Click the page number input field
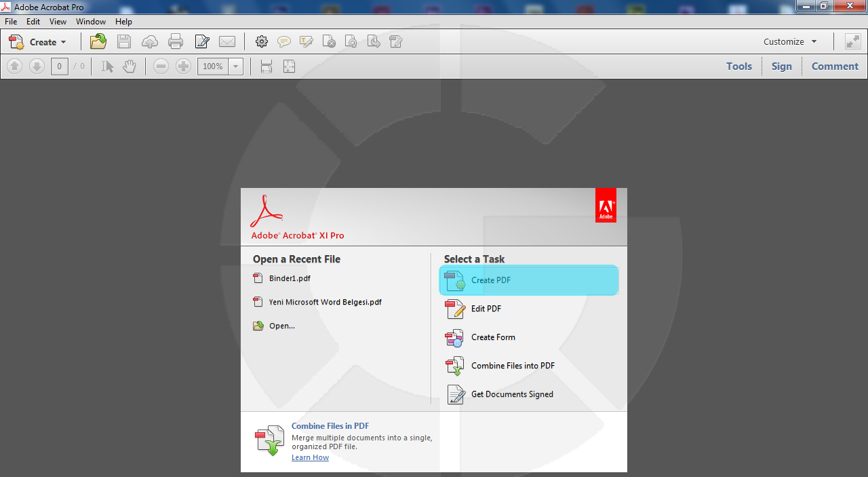The width and height of the screenshot is (868, 477). pos(60,66)
